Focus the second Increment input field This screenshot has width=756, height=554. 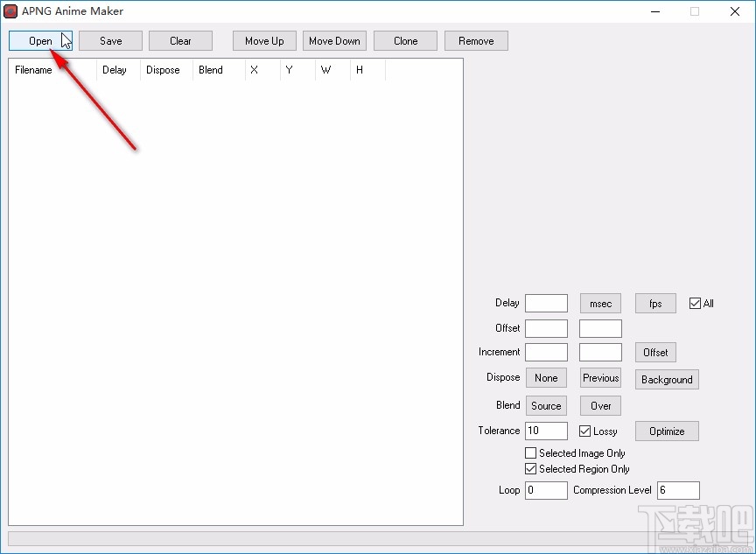point(600,352)
